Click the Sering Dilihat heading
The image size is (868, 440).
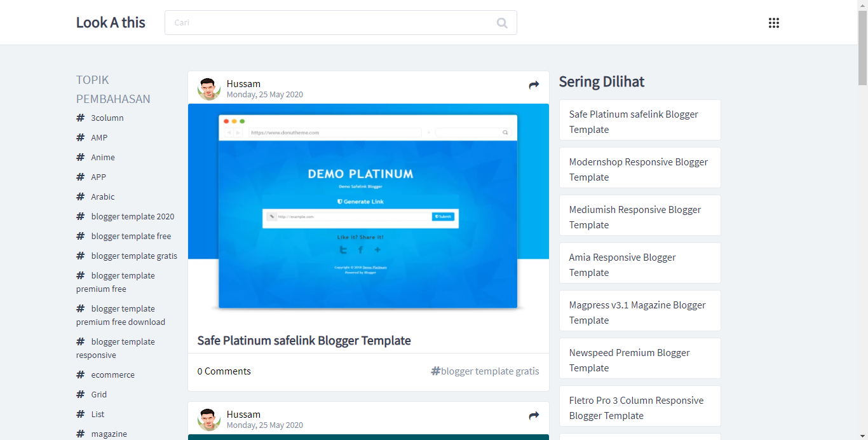pos(601,81)
